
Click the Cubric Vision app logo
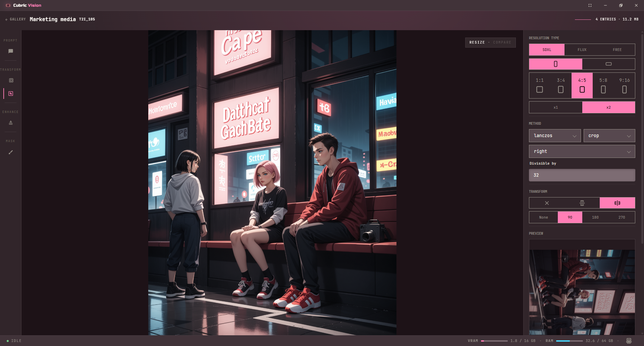8,5
